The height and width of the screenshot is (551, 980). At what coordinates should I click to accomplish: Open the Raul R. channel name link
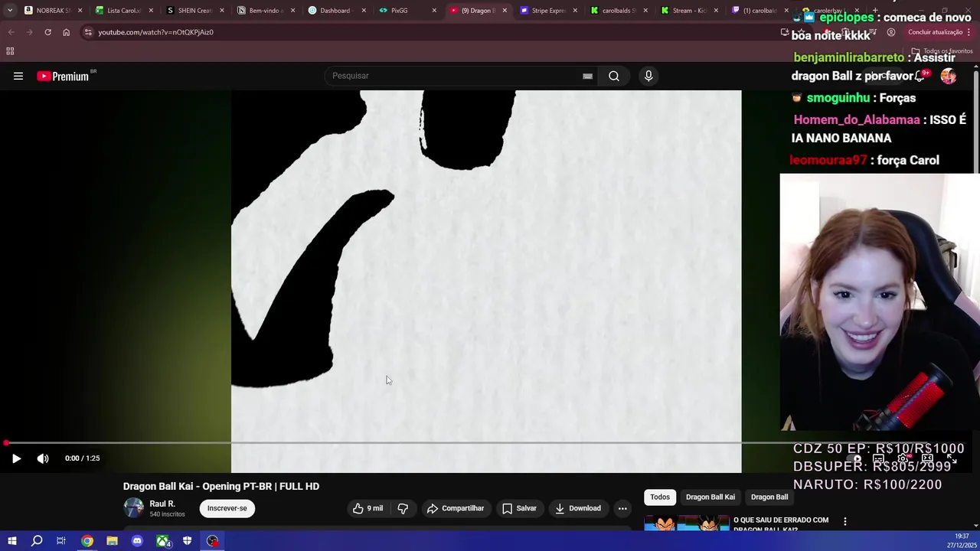(162, 504)
